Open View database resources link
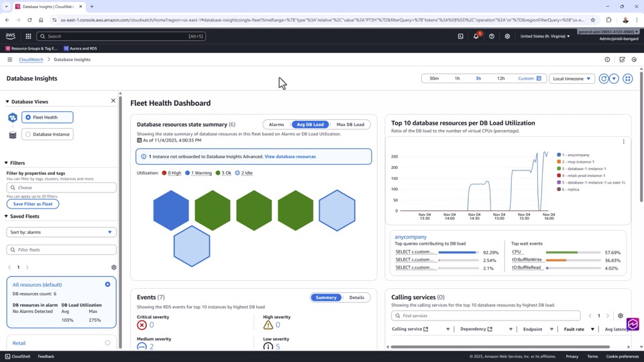This screenshot has width=644, height=362. (290, 156)
